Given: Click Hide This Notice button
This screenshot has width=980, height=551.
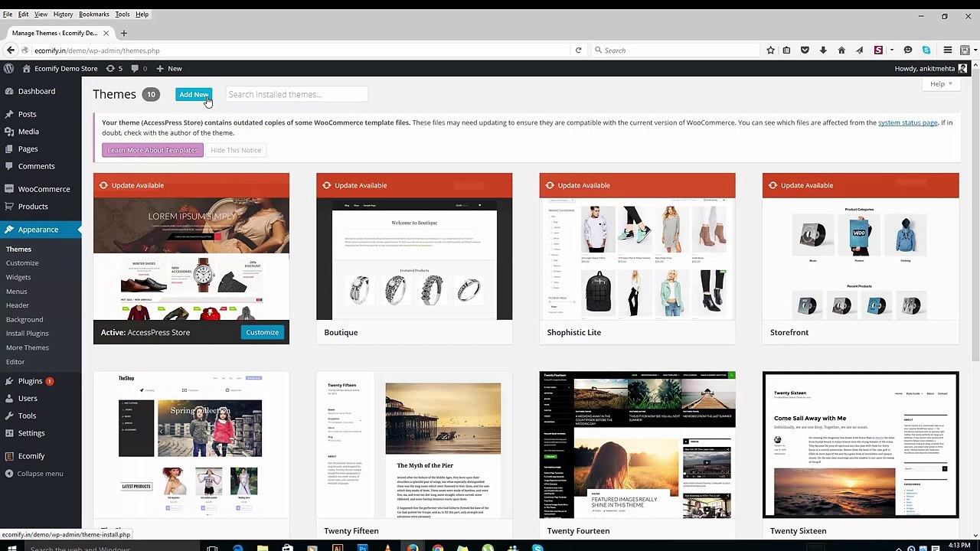Looking at the screenshot, I should coord(236,150).
